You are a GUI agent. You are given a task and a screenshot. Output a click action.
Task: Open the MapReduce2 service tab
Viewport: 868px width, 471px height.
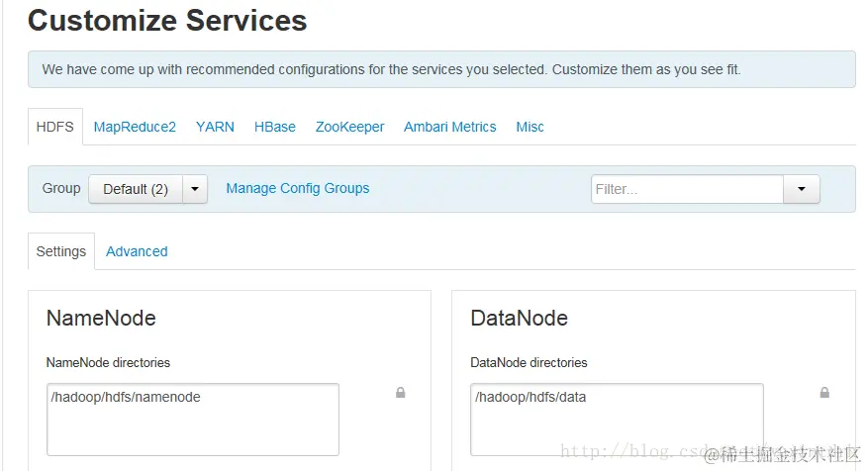click(x=135, y=127)
